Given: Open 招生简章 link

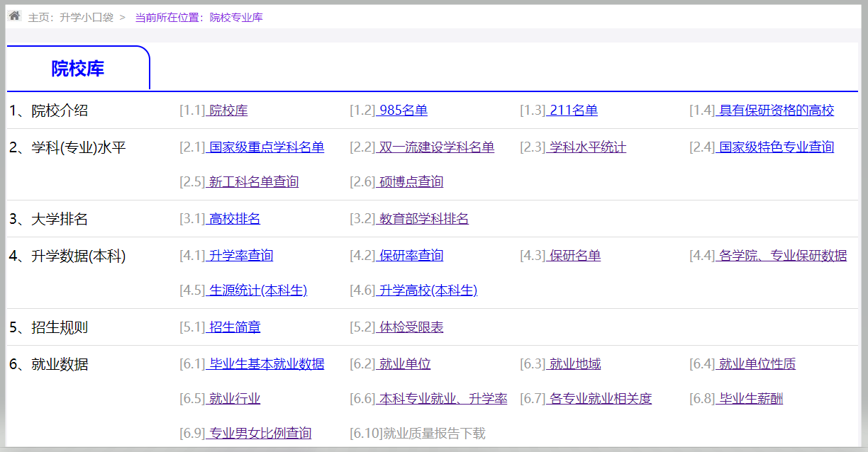Looking at the screenshot, I should 234,327.
